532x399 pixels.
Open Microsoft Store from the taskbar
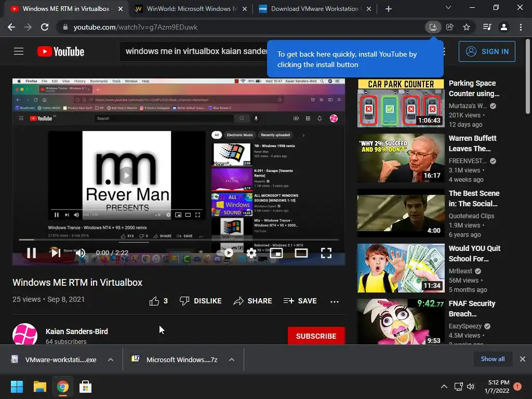[x=85, y=387]
